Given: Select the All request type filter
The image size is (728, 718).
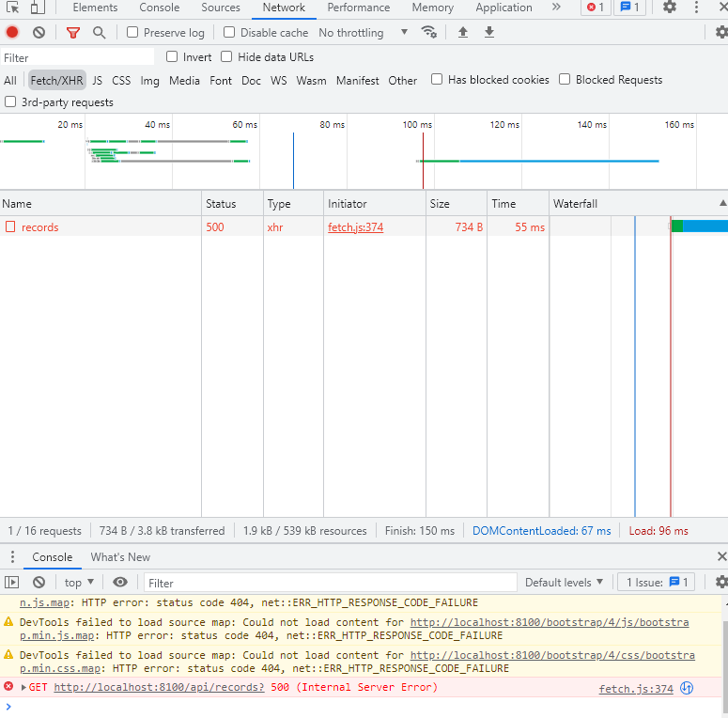Looking at the screenshot, I should click(x=10, y=80).
